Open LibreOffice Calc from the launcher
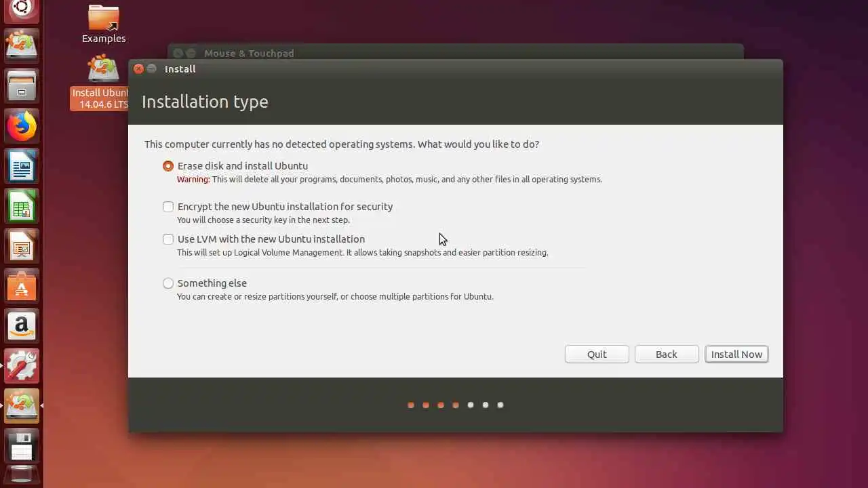Screen dimensions: 868x488 pyautogui.click(x=22, y=206)
